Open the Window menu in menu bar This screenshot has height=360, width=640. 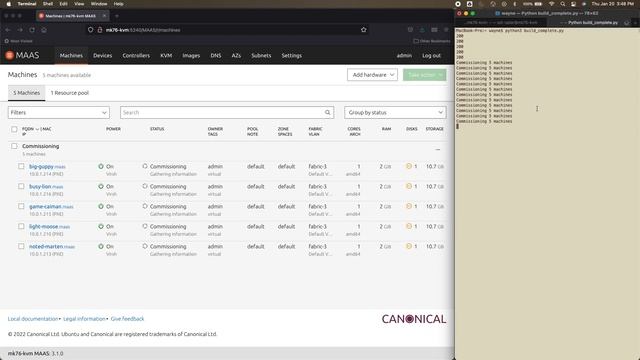(x=99, y=4)
